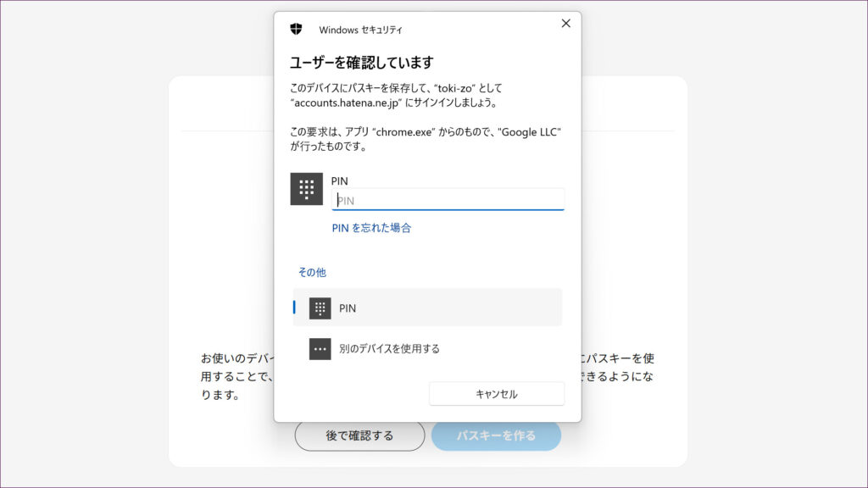Click the small keypad icon in PIN option

coord(320,308)
